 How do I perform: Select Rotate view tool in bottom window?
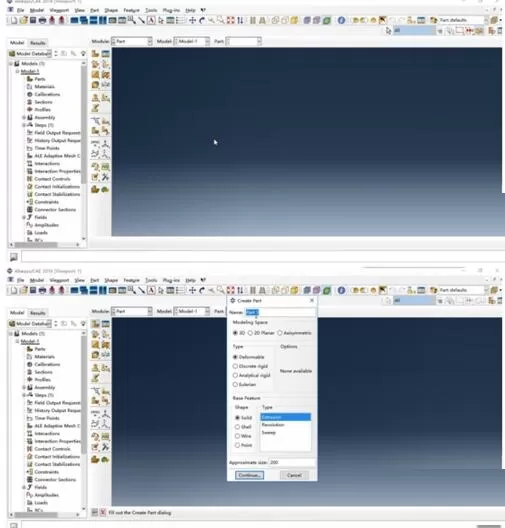click(202, 290)
